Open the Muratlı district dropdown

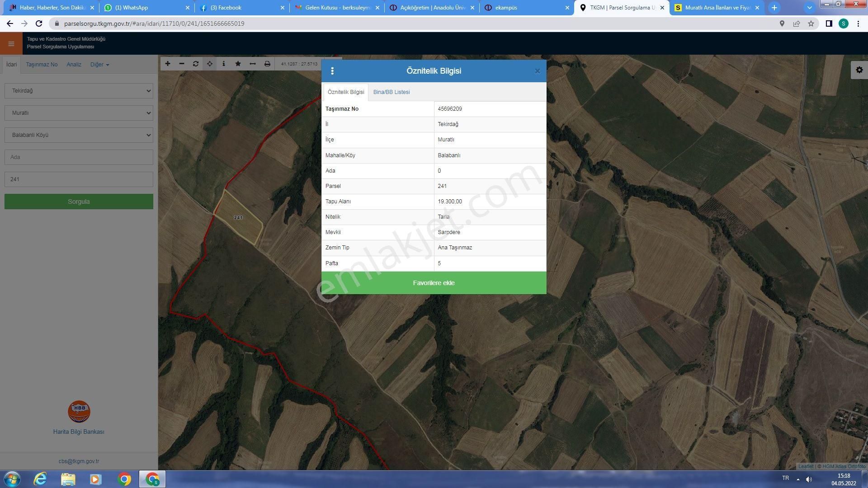(79, 113)
